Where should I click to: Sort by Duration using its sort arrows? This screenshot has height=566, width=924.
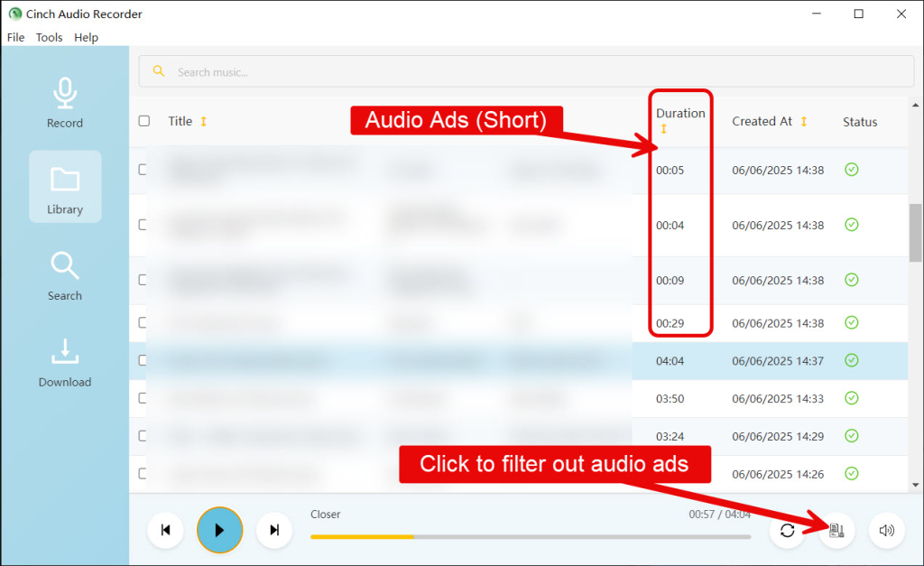[x=665, y=129]
